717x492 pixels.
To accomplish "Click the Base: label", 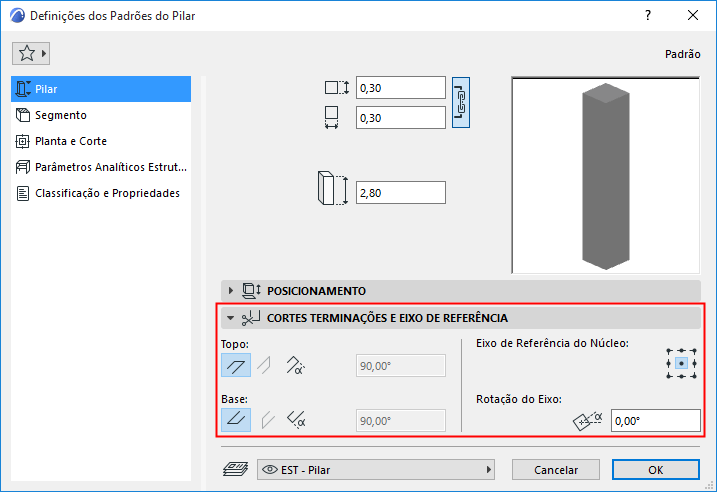I will click(x=234, y=399).
